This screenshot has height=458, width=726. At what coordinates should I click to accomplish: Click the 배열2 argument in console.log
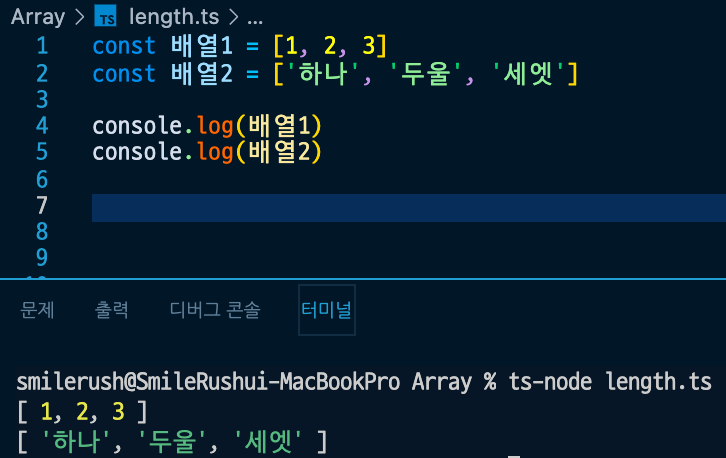(x=279, y=152)
